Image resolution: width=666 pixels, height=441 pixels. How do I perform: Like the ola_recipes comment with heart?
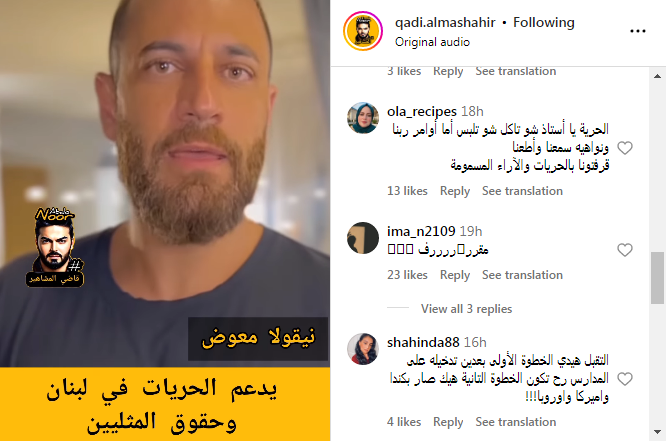[x=625, y=148]
